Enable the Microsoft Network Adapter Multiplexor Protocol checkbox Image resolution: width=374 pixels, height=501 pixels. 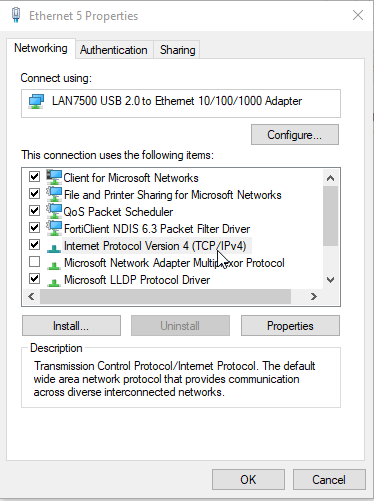[x=34, y=262]
